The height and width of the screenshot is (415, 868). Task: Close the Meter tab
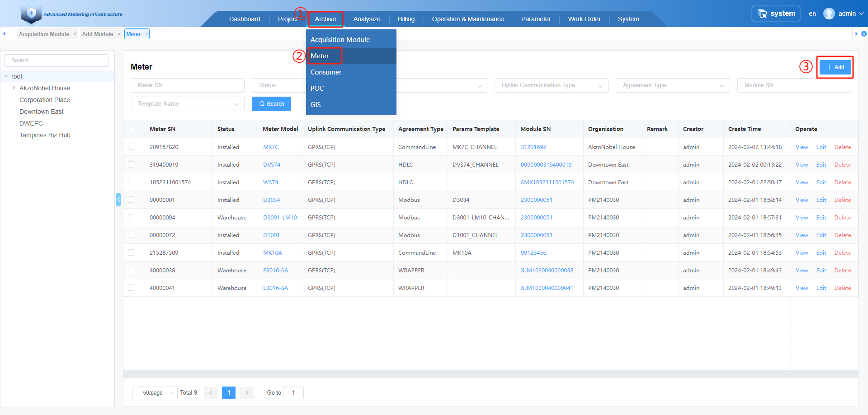click(146, 34)
